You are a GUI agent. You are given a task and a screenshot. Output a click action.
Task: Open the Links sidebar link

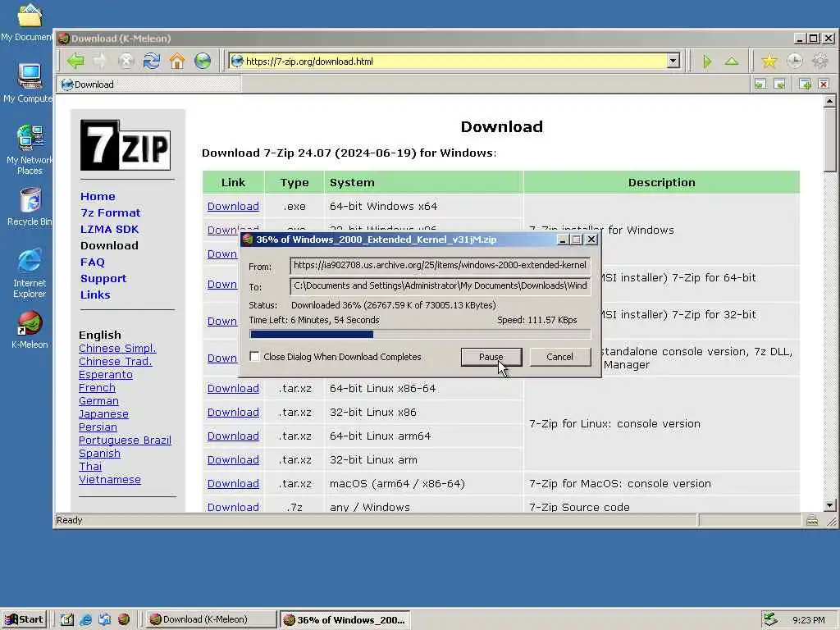coord(95,294)
